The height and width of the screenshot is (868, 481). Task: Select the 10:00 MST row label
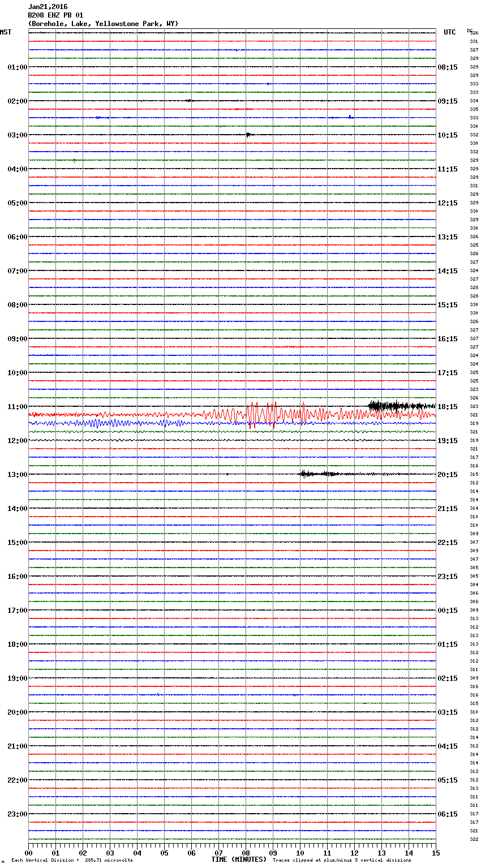17,373
